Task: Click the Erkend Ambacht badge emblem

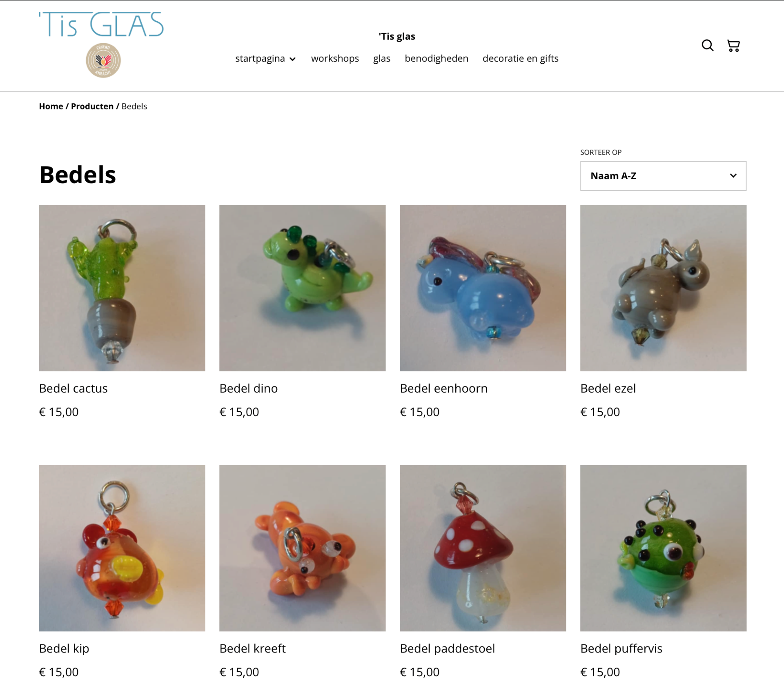Action: (x=103, y=60)
